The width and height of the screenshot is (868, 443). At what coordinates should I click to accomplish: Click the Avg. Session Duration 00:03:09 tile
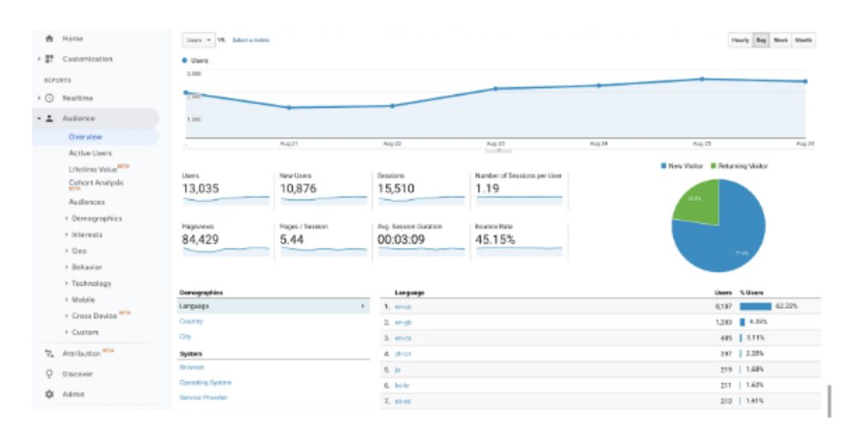click(x=421, y=240)
